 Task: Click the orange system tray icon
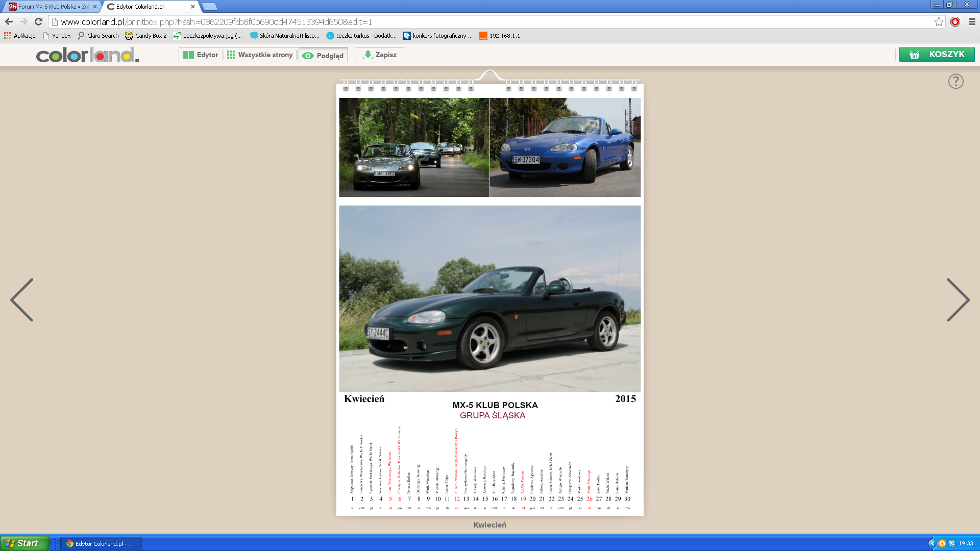942,544
